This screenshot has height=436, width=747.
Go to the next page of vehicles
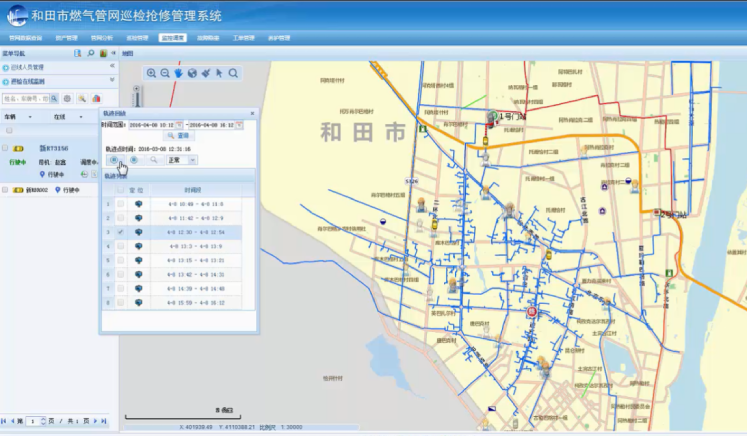[95, 421]
